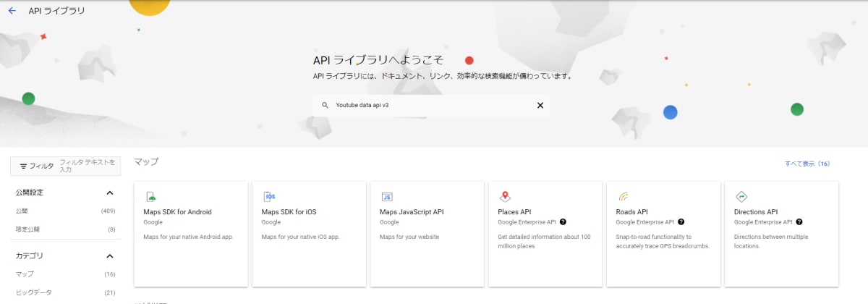Click the マップ section heading
The width and height of the screenshot is (868, 304).
tap(146, 161)
